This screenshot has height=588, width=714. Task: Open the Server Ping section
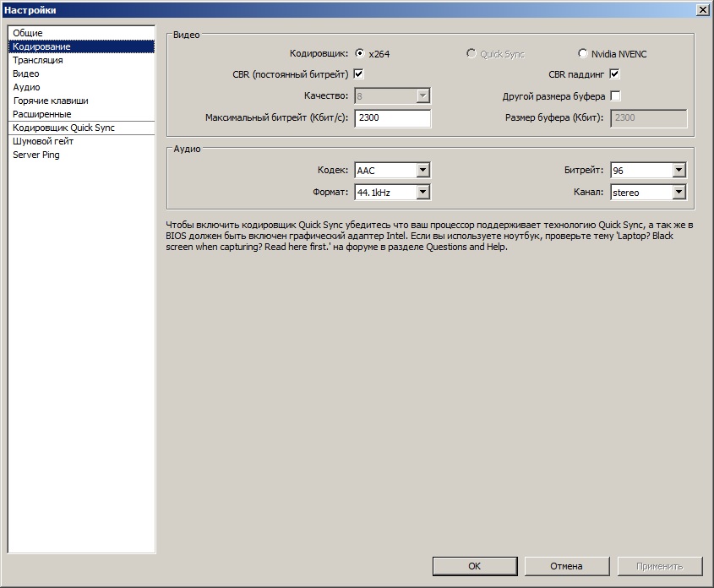(x=81, y=155)
